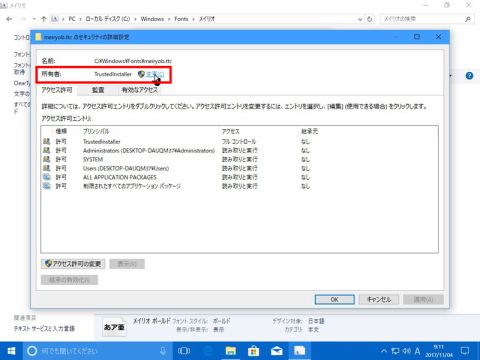Click the 種類 column header
Image resolution: width=480 pixels, height=360 pixels.
click(x=61, y=131)
